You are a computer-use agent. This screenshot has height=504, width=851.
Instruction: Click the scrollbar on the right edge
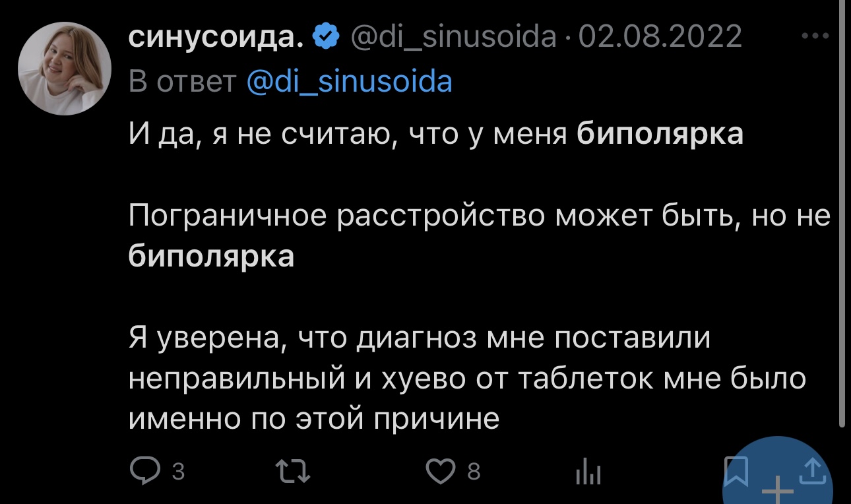(842, 211)
